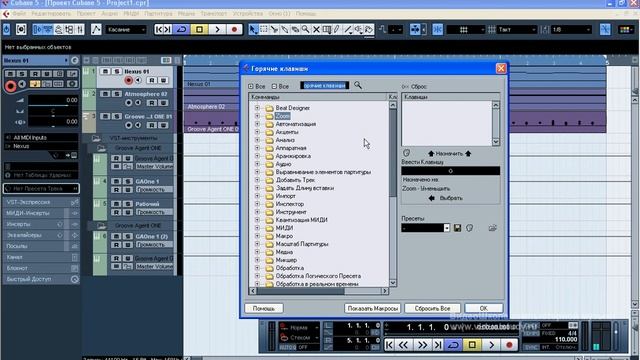This screenshot has height=360, width=640.
Task: Toggle record enable on Atmosphere 02 track
Action: 129,102
